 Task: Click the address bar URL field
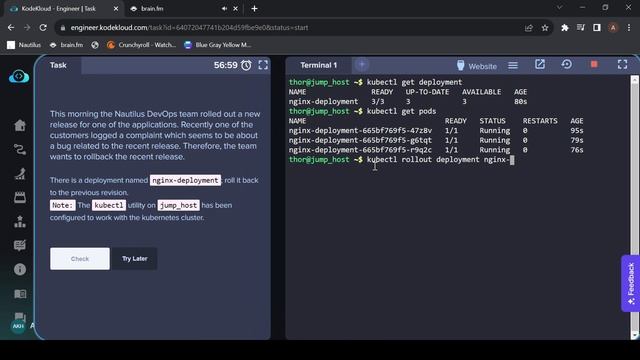coord(291,28)
